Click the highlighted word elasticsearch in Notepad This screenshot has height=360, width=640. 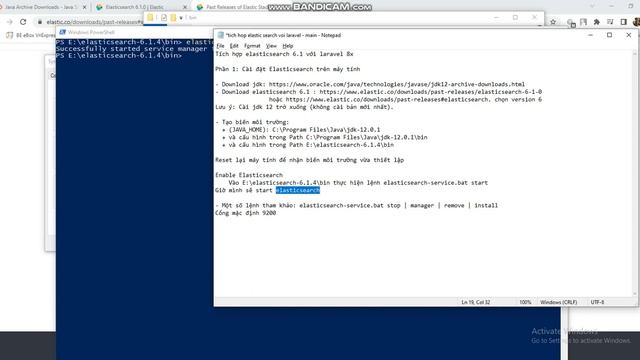click(x=298, y=190)
